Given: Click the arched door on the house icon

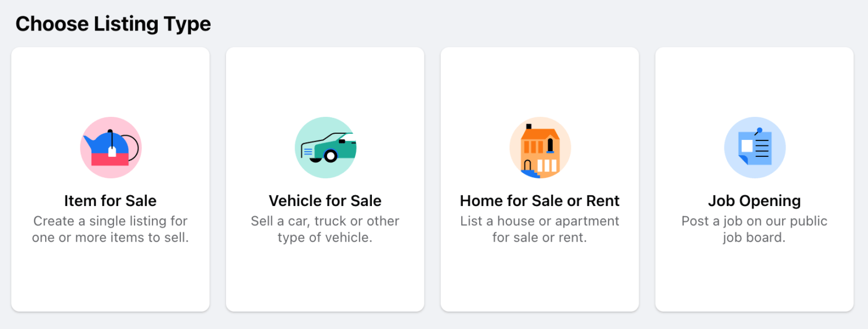Looking at the screenshot, I should tap(528, 165).
